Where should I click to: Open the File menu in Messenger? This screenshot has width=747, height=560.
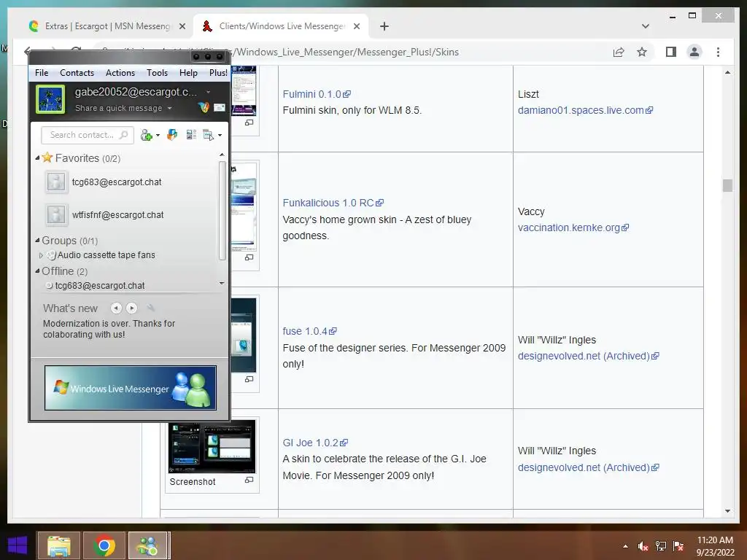coord(42,73)
